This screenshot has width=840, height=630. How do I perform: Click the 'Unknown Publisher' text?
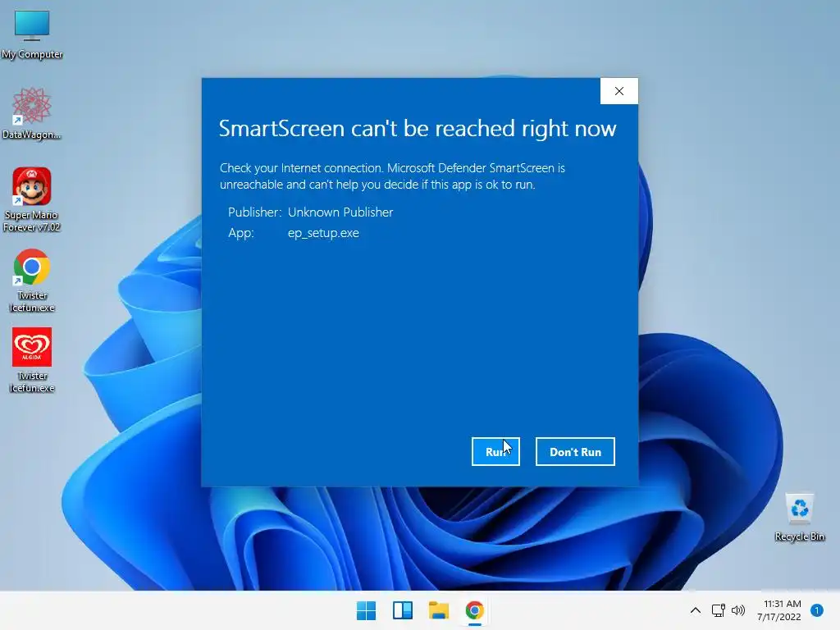tap(340, 212)
